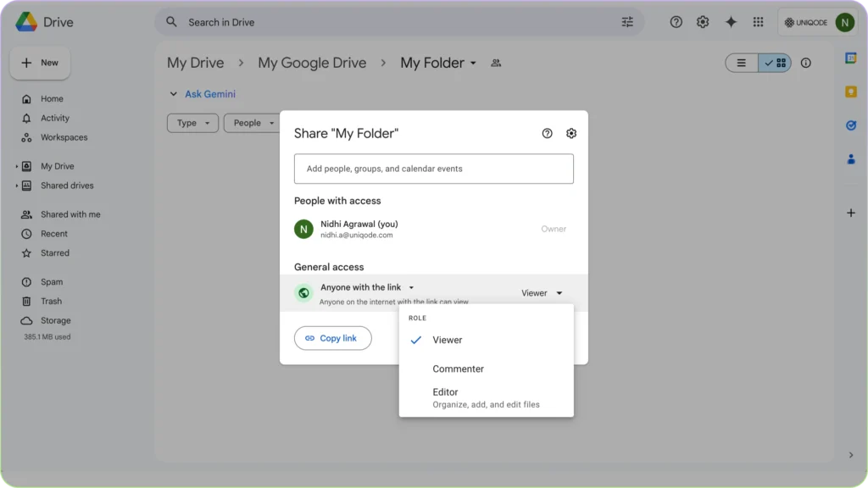Screen dimensions: 868x488
Task: Open the Viewer role dropdown
Action: point(542,292)
